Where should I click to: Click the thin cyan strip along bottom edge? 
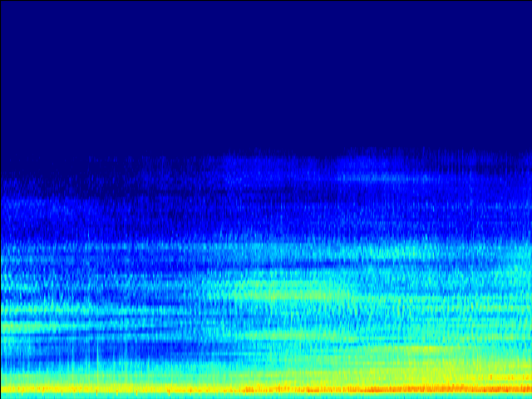(x=266, y=397)
